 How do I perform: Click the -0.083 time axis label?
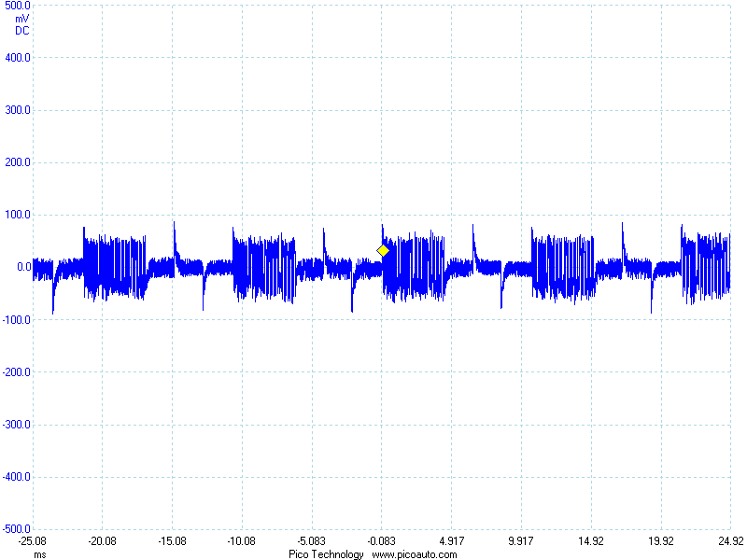coord(381,541)
